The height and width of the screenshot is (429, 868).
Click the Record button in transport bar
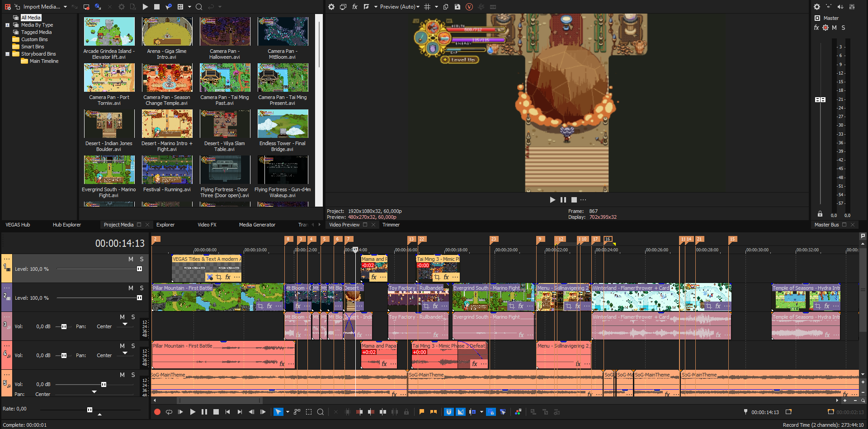click(157, 412)
